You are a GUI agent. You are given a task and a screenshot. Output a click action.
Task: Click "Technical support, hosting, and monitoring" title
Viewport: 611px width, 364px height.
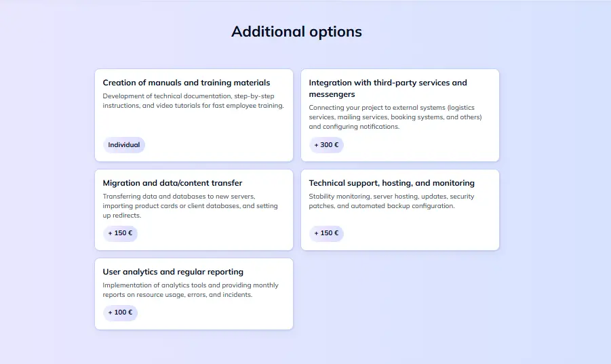(x=391, y=183)
